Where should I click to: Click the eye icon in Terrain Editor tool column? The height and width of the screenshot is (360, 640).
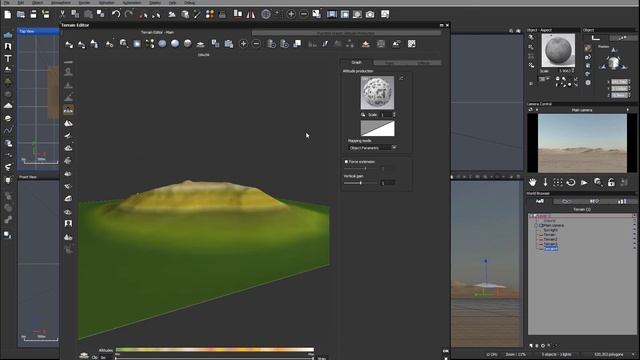(68, 212)
